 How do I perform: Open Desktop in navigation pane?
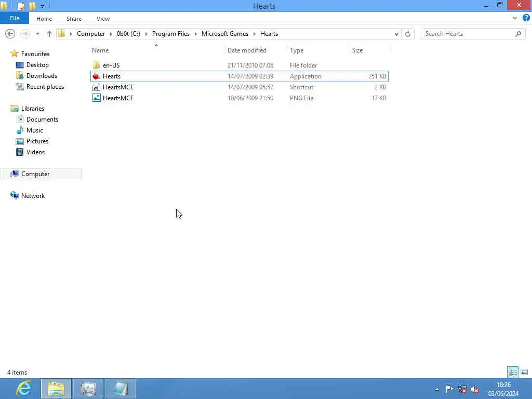coord(37,65)
